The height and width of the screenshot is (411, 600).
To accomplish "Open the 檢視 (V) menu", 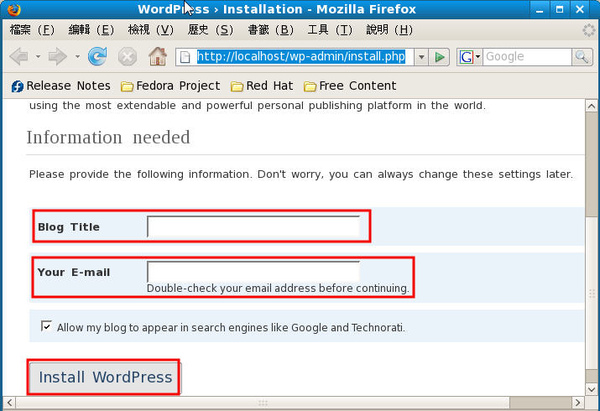I will pos(150,30).
